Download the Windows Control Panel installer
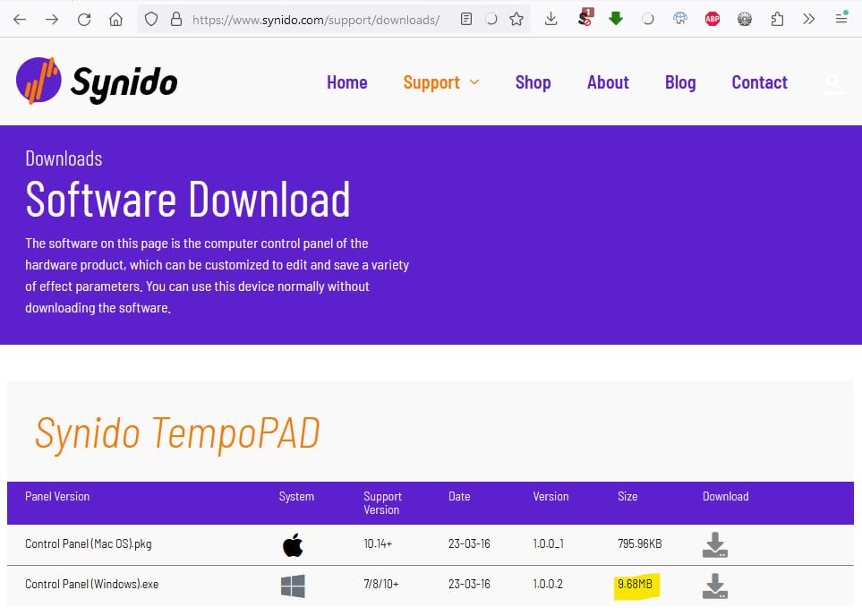The image size is (862, 616). (714, 586)
